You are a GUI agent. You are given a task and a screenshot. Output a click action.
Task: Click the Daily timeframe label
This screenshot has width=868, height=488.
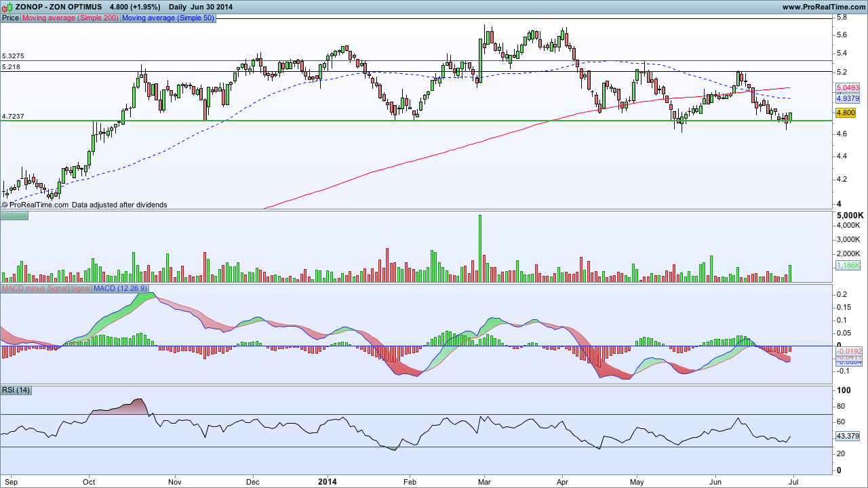178,7
